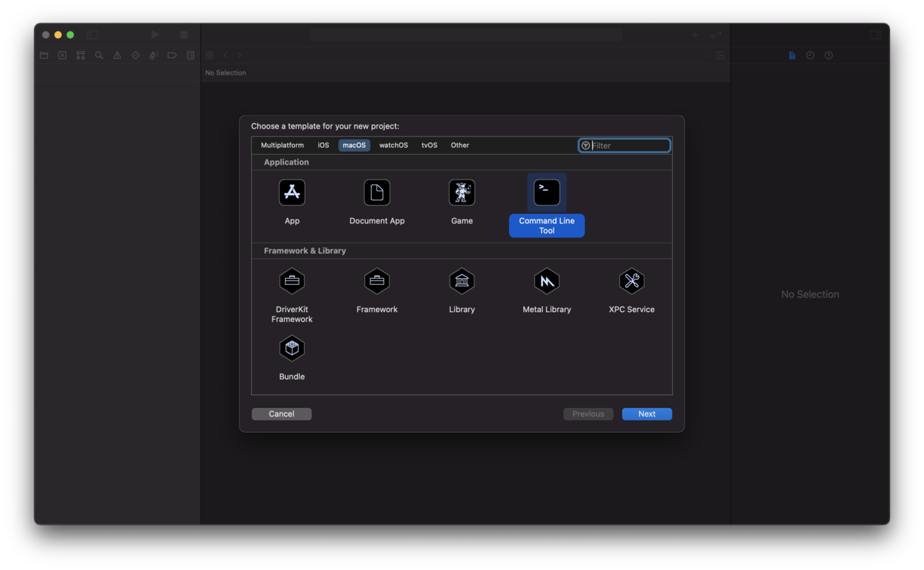This screenshot has height=570, width=924.
Task: Pick the Game template
Action: pos(462,193)
